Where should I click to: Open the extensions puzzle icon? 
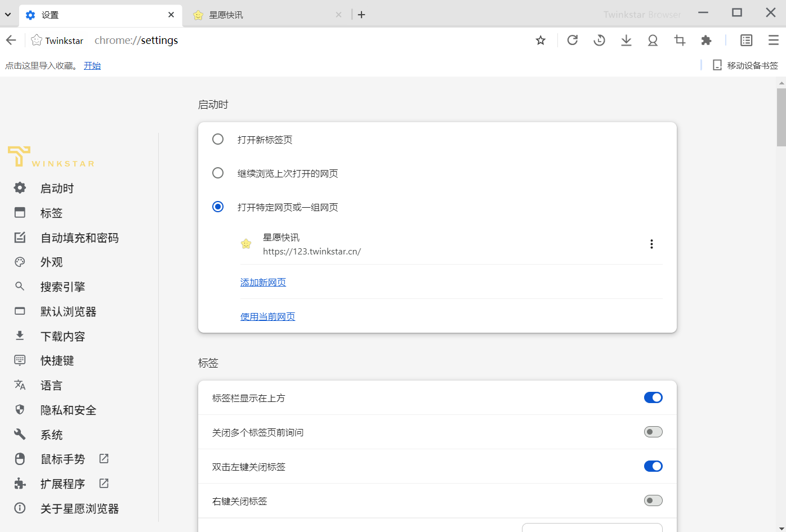click(x=706, y=40)
